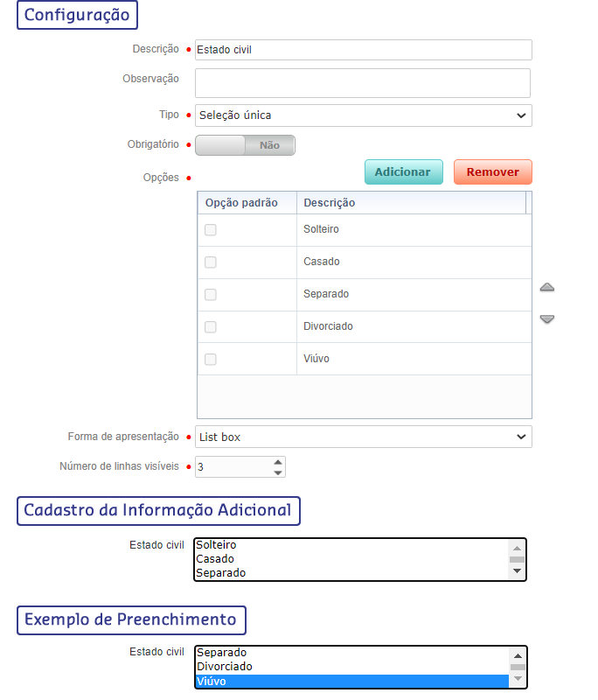Move selected option down with arrow
The width and height of the screenshot is (598, 700).
pos(547,319)
